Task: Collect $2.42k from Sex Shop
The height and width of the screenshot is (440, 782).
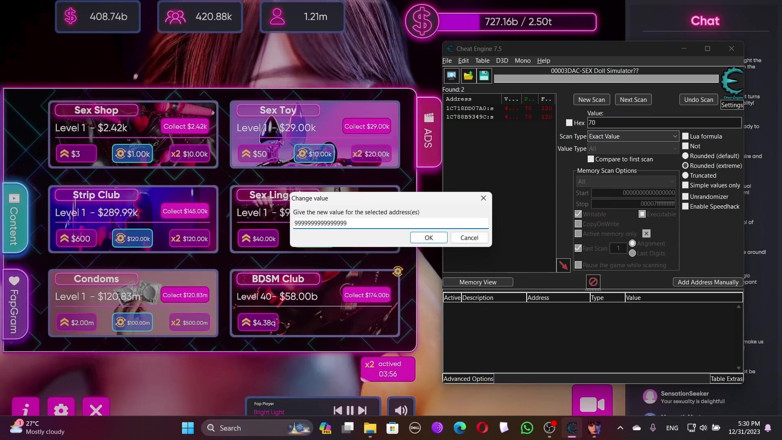Action: (x=185, y=127)
